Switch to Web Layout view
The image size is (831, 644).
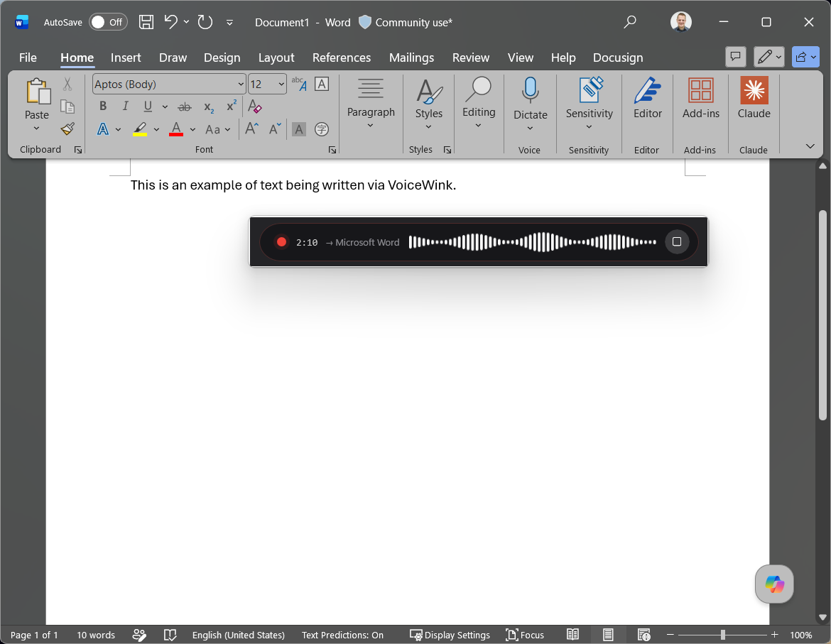click(x=644, y=635)
